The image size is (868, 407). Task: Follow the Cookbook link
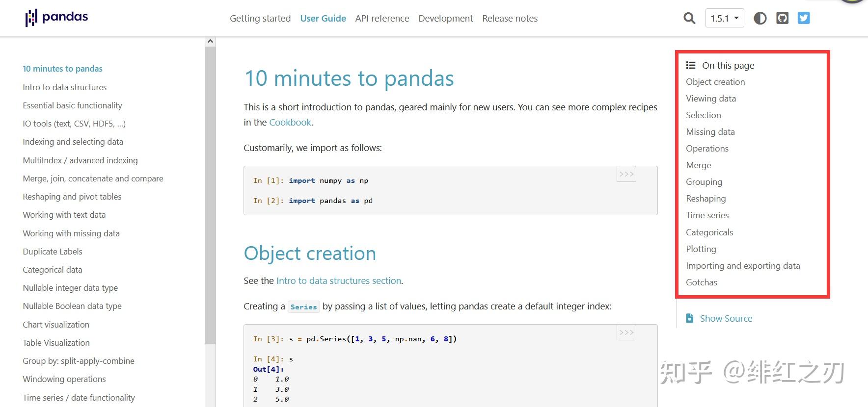[290, 123]
